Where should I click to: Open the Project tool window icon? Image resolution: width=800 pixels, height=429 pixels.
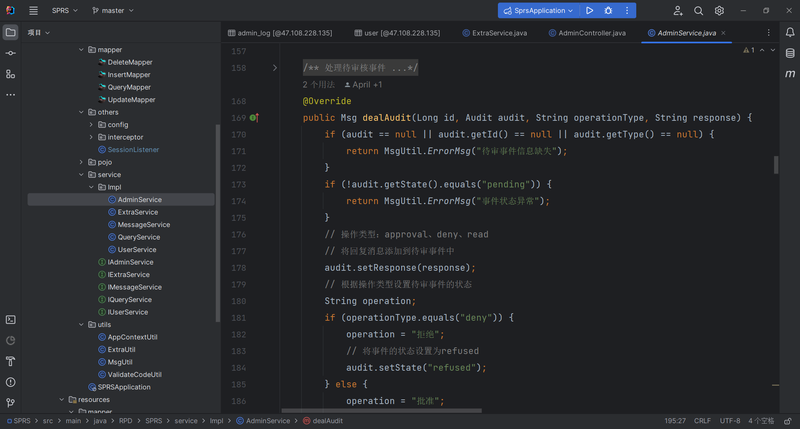(x=10, y=32)
